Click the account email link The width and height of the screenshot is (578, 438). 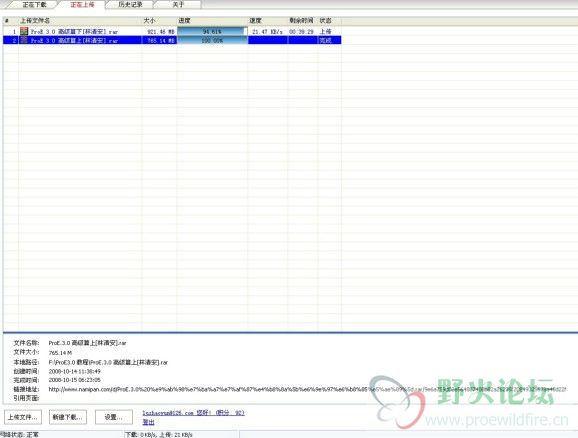168,413
